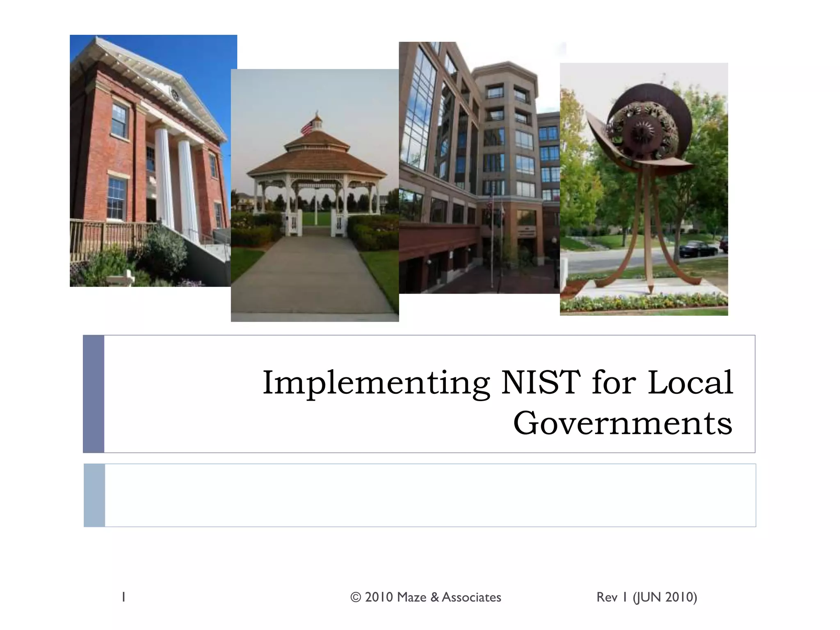Click the slide number 1 in footer

pos(123,597)
